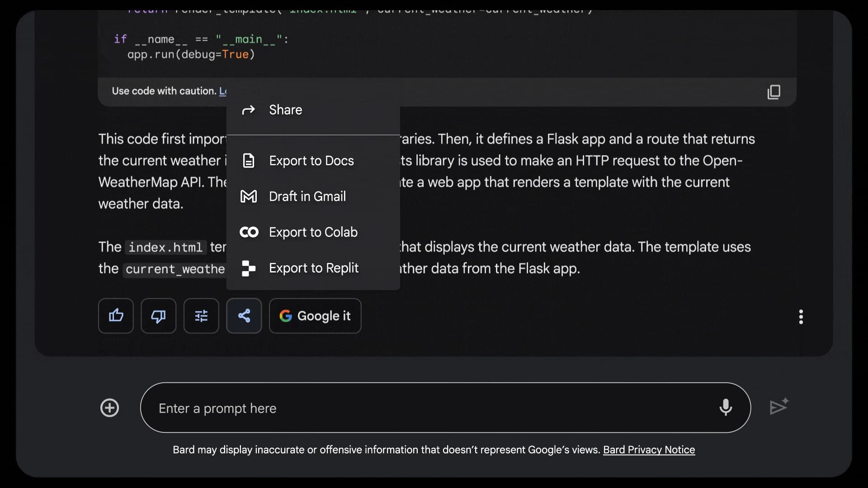
Task: Select Share from the popup menu
Action: point(285,110)
